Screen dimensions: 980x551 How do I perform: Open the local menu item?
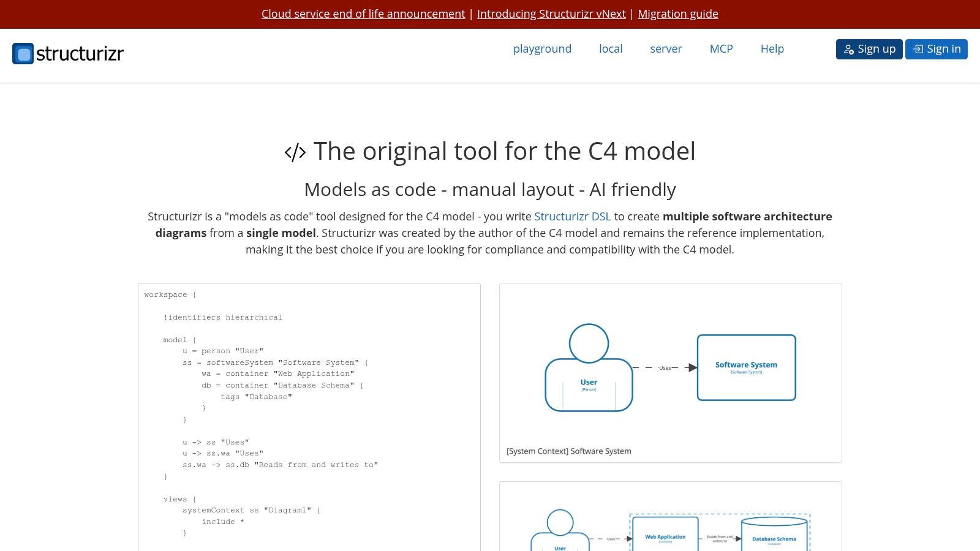point(611,49)
